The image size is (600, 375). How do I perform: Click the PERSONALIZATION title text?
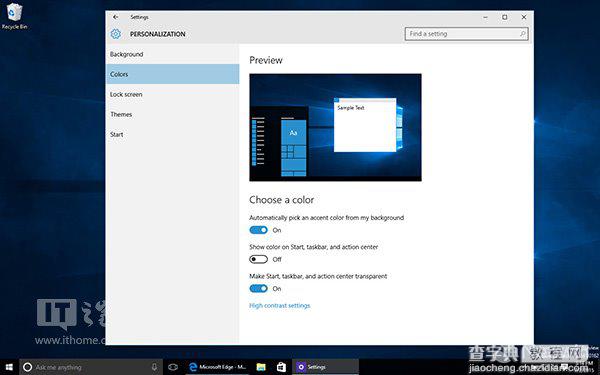click(x=158, y=34)
